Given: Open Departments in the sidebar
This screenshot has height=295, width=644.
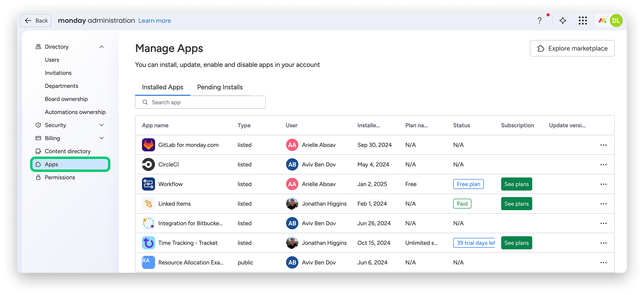Looking at the screenshot, I should click(x=62, y=86).
